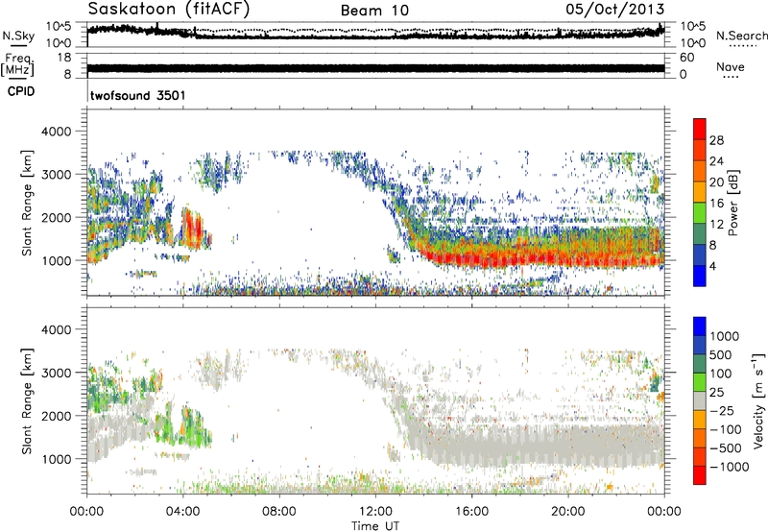This screenshot has width=768, height=532.
Task: Click 'Slant Range [km]' label on velocity panel
Action: pos(28,400)
